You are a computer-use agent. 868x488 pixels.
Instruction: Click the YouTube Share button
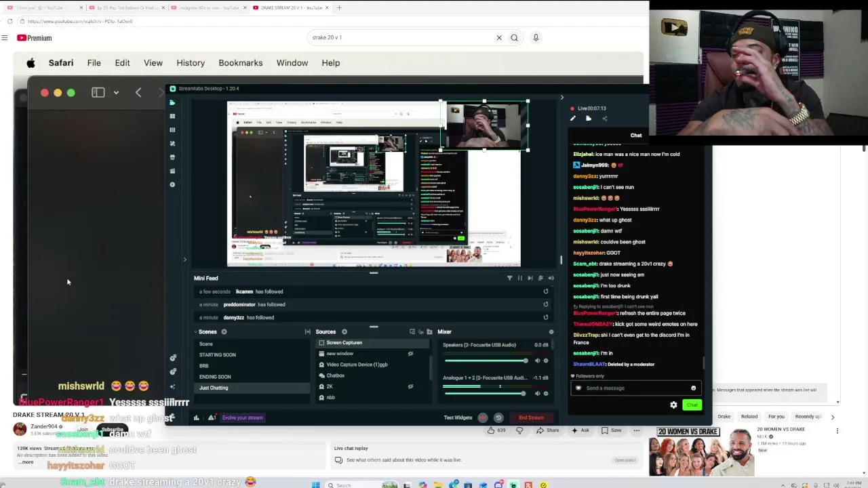point(549,430)
